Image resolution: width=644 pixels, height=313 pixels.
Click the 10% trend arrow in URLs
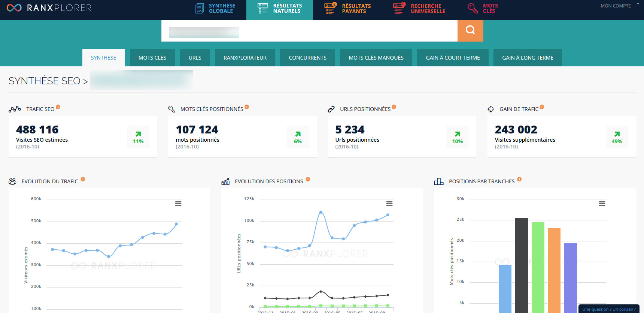(457, 134)
